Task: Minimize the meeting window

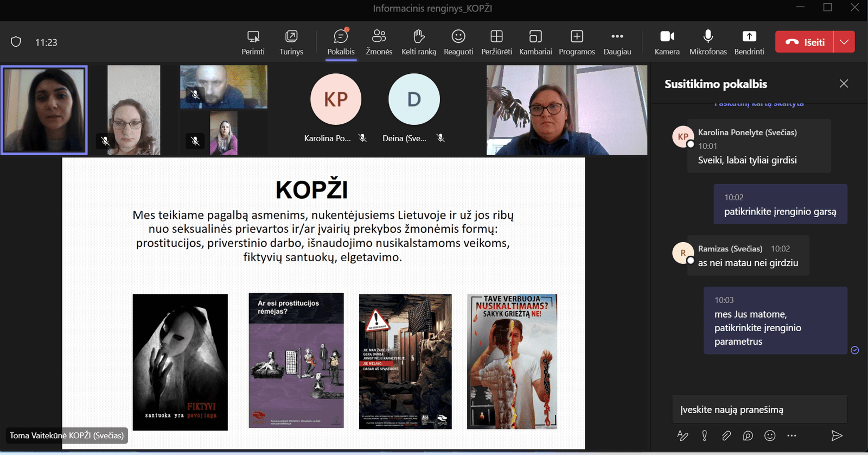Action: pyautogui.click(x=800, y=7)
